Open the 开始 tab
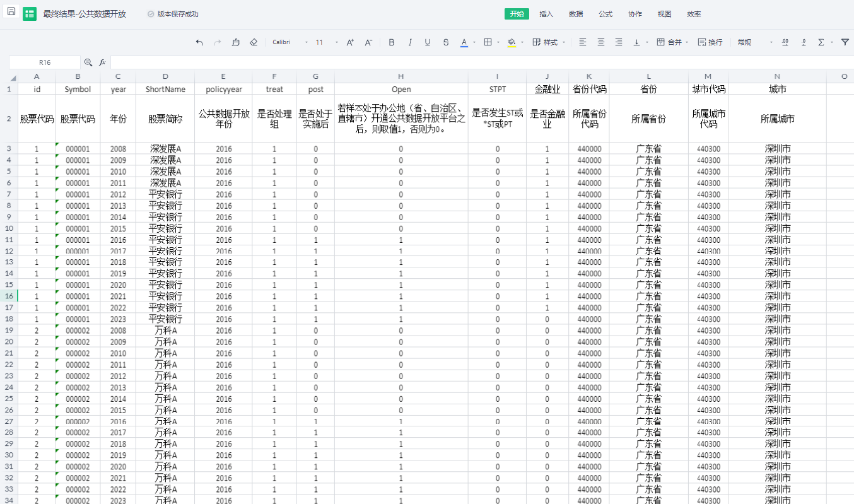This screenshot has height=504, width=854. pyautogui.click(x=517, y=14)
